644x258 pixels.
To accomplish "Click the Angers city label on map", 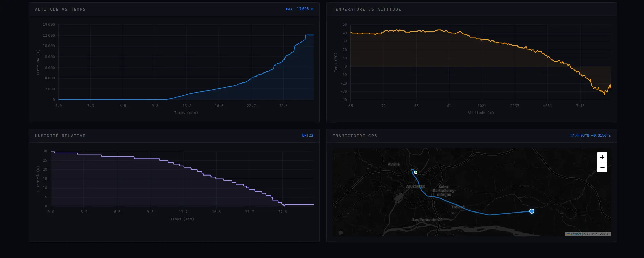I will (415, 187).
